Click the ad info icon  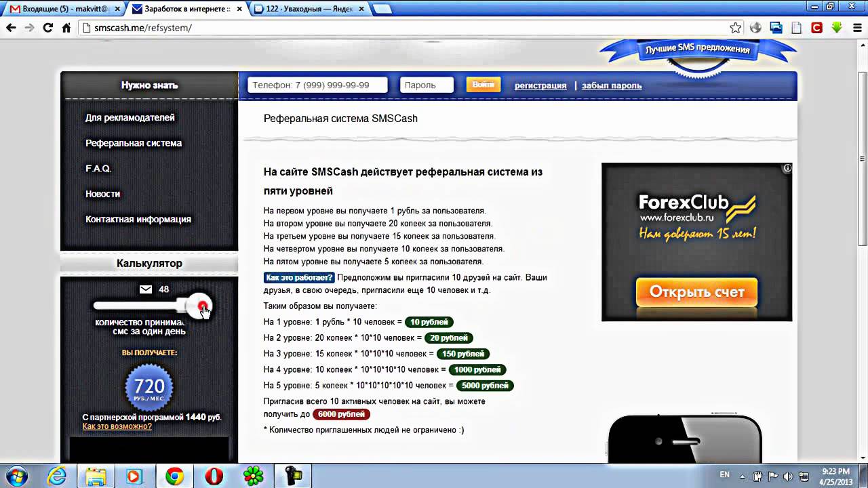click(787, 168)
